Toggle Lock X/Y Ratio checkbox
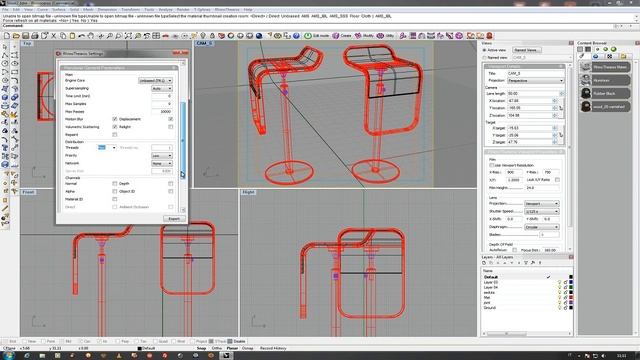Viewport: 640px width, 360px height. (558, 180)
